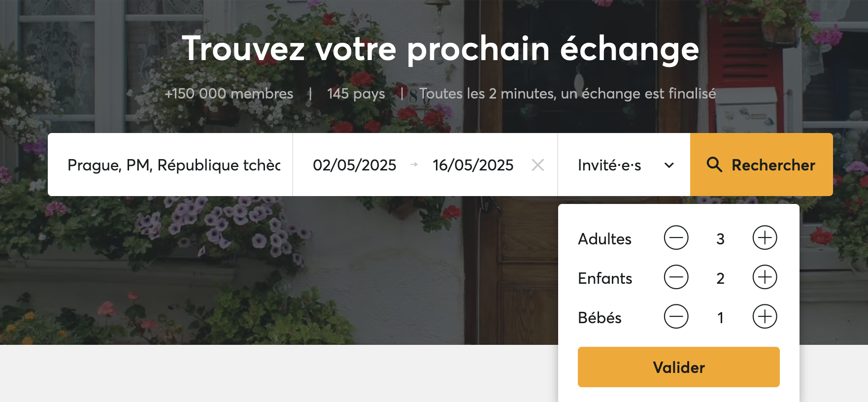Click the Adultes counter value 3
868x402 pixels.
(720, 239)
